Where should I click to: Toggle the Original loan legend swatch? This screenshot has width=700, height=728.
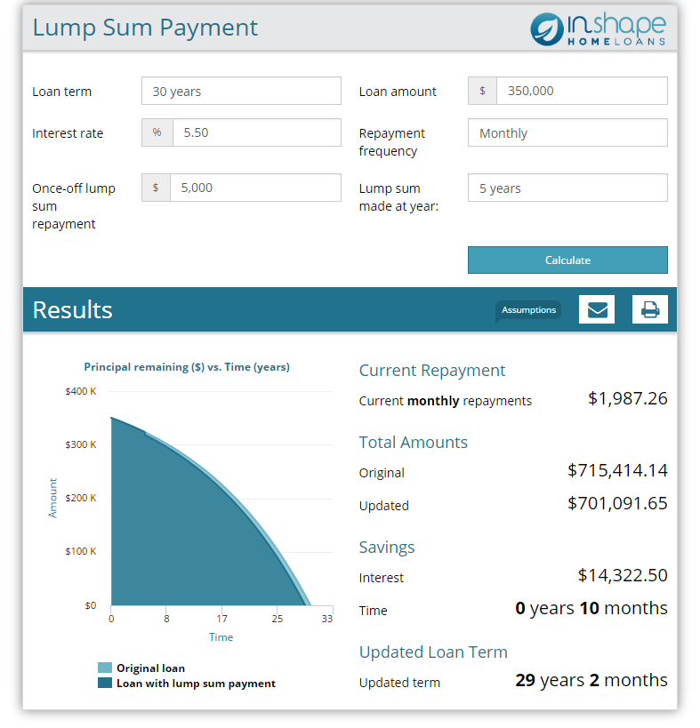(x=105, y=668)
